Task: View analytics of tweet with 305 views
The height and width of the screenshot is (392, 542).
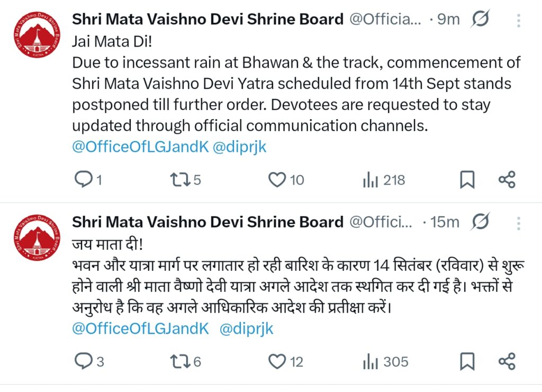Action: (x=369, y=362)
